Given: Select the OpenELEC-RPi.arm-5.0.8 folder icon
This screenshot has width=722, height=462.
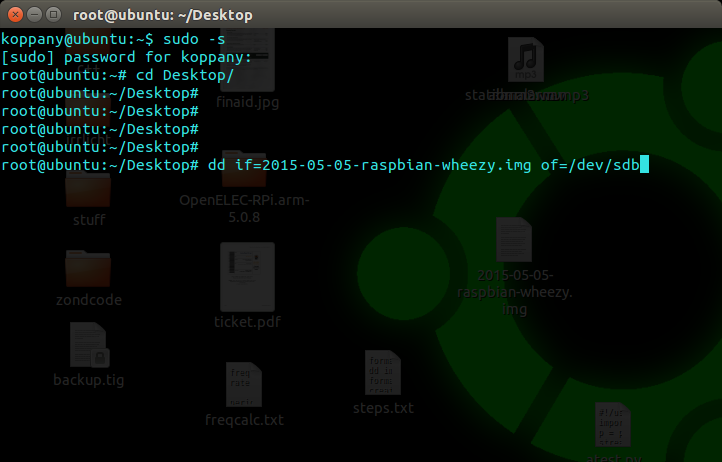Looking at the screenshot, I should point(244,169).
